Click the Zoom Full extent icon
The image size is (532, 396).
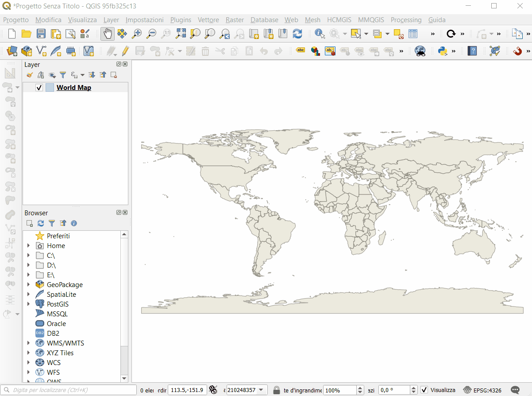(x=181, y=34)
